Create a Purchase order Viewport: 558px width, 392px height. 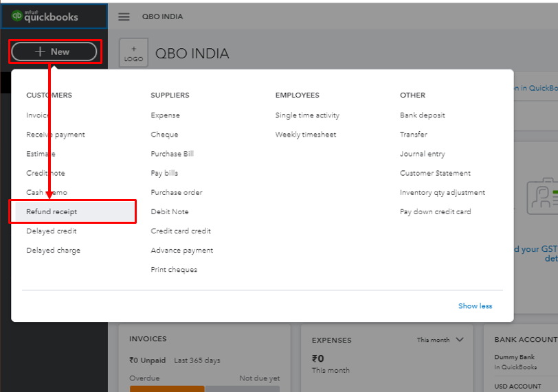point(177,192)
